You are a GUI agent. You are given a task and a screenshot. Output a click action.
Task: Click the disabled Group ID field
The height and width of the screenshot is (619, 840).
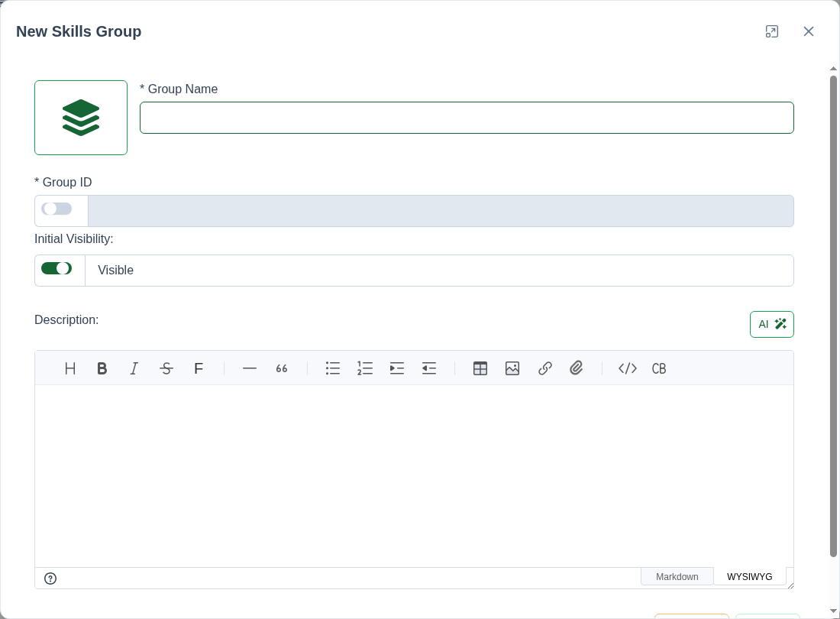click(x=441, y=211)
